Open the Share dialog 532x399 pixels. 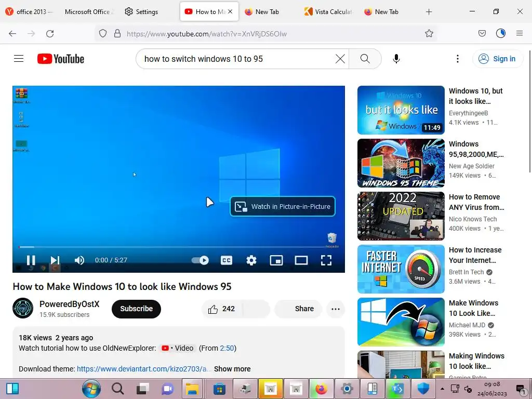[299, 309]
